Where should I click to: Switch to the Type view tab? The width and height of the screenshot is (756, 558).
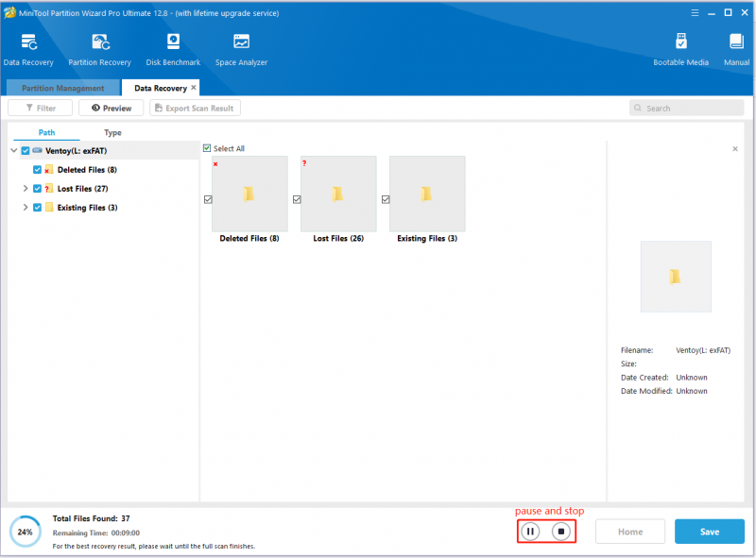(112, 132)
